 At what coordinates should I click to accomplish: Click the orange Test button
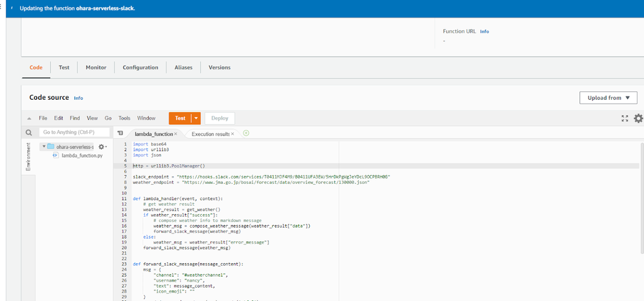180,118
